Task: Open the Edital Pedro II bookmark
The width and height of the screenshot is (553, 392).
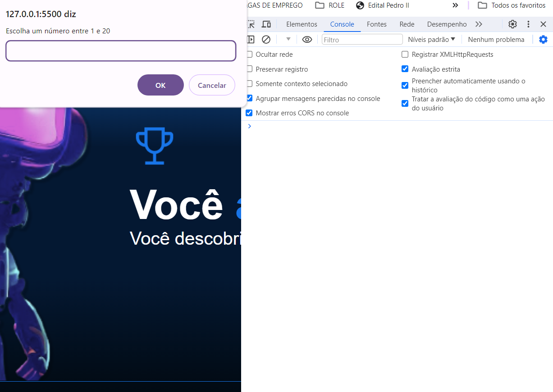Action: [x=382, y=5]
